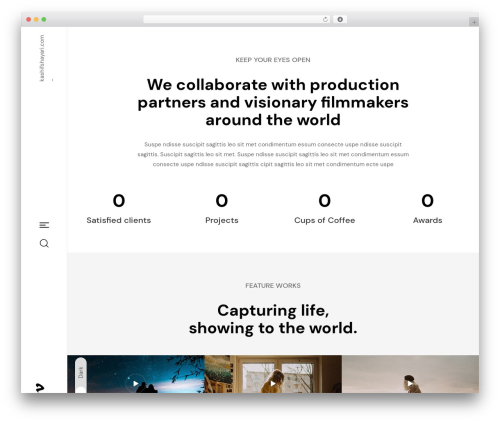The height and width of the screenshot is (423, 500).
Task: Click the 'Projects' counter label
Action: click(222, 220)
